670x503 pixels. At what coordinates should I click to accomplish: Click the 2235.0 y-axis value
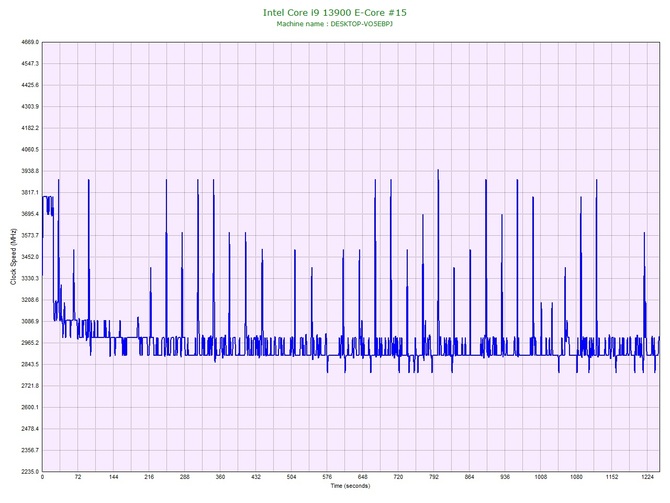(30, 471)
